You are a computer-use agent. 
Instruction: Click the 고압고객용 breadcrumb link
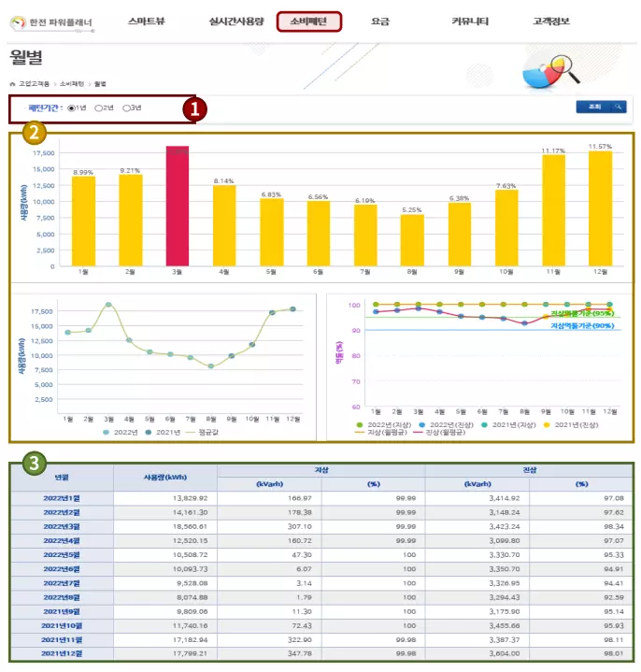34,84
